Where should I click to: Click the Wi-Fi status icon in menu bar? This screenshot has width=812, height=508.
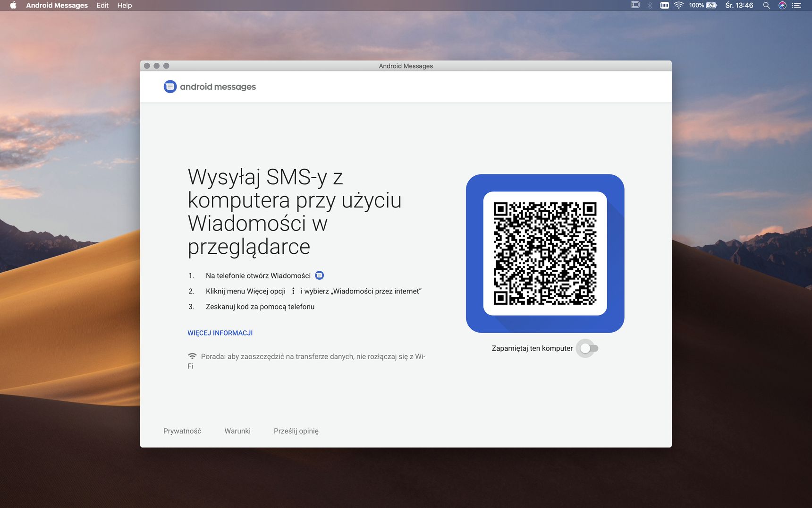pos(679,5)
